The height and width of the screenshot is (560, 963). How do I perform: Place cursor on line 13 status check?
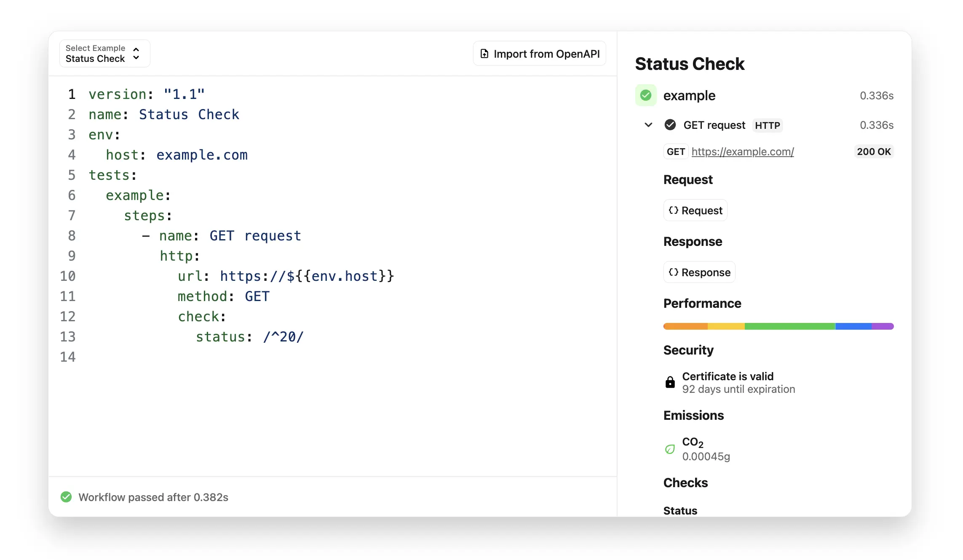pos(249,337)
